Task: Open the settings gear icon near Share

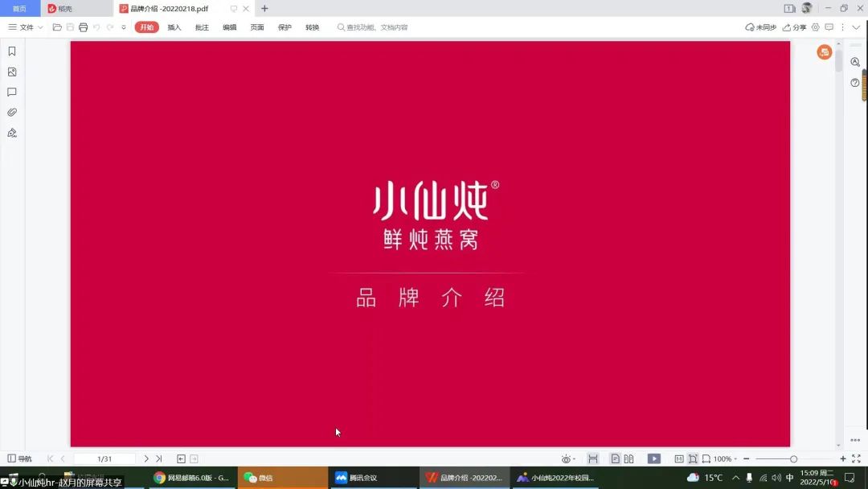Action: (816, 27)
